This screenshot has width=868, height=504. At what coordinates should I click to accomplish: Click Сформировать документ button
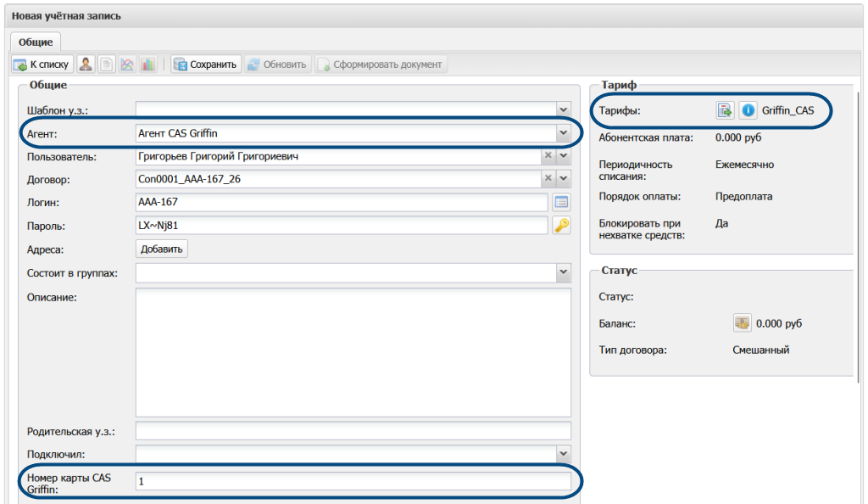(x=381, y=64)
